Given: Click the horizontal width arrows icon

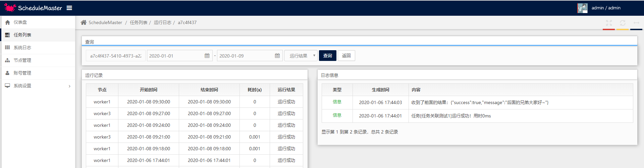Looking at the screenshot, I should point(636,23).
